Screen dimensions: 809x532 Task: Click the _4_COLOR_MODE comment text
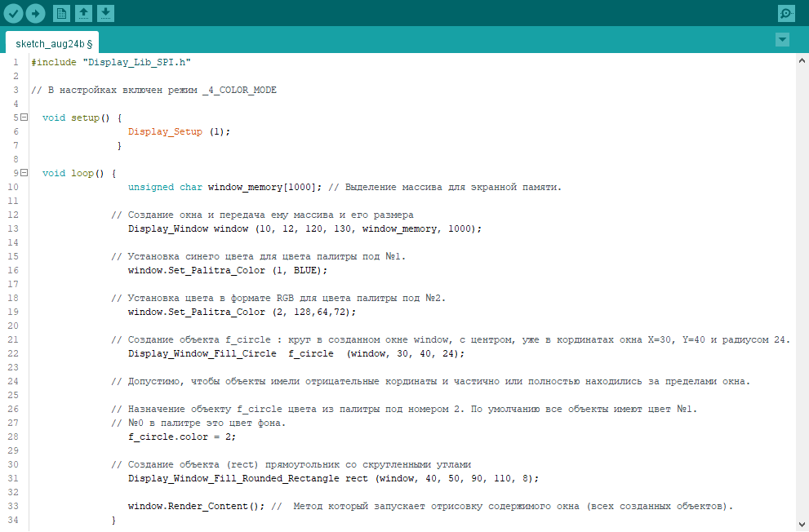(239, 91)
